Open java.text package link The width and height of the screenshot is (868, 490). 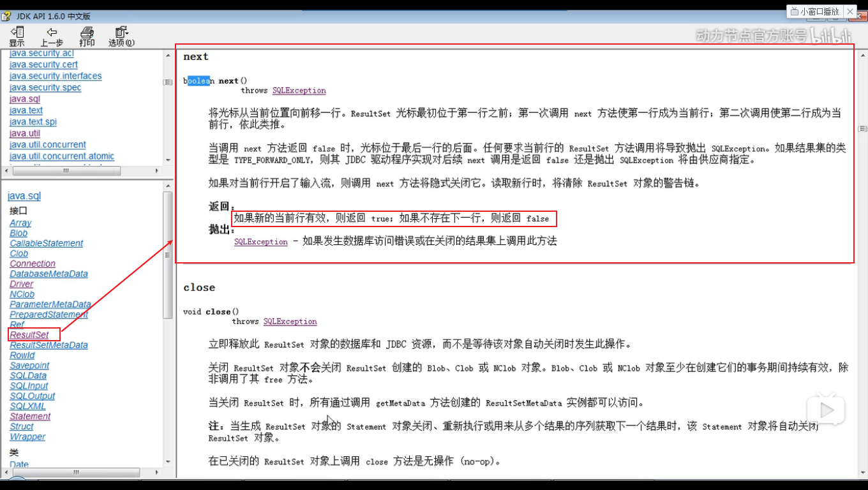(26, 110)
